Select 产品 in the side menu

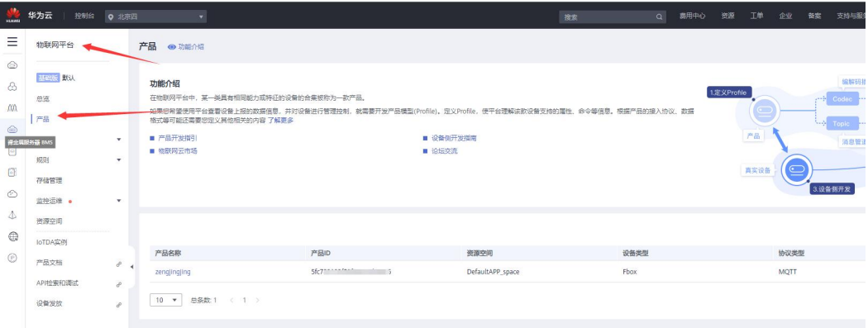tap(43, 119)
